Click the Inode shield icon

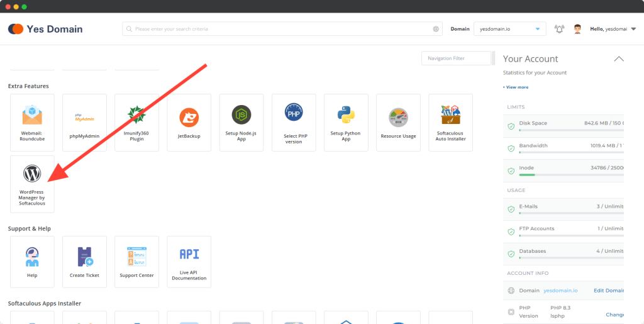point(511,171)
